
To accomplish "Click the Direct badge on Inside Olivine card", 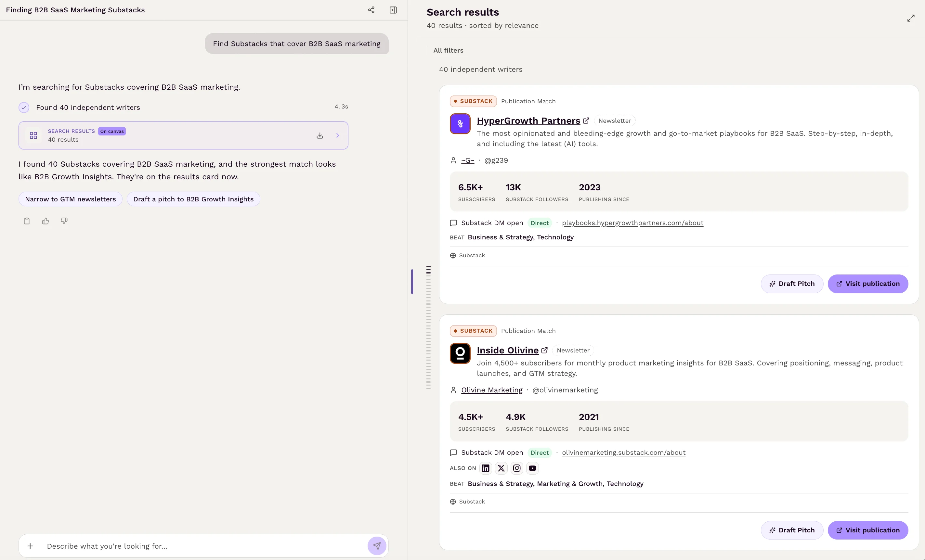I will [540, 452].
